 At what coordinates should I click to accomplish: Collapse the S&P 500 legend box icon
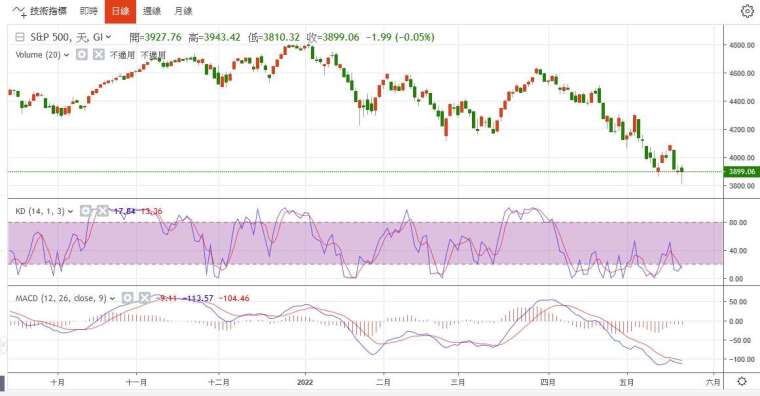(x=20, y=37)
